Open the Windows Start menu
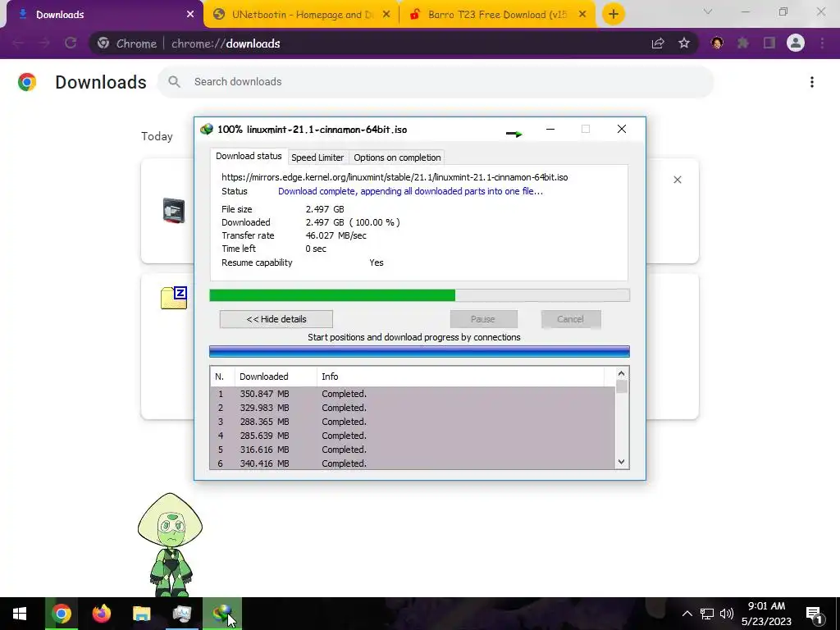840x630 pixels. click(x=20, y=614)
